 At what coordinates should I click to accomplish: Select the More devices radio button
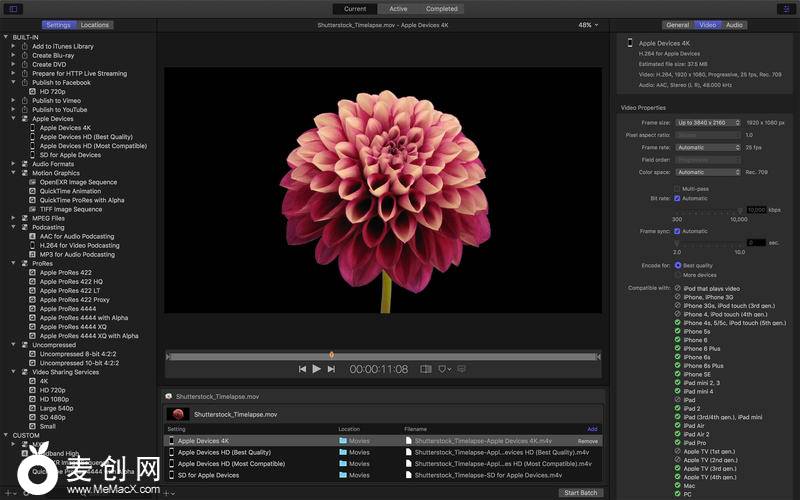(677, 275)
